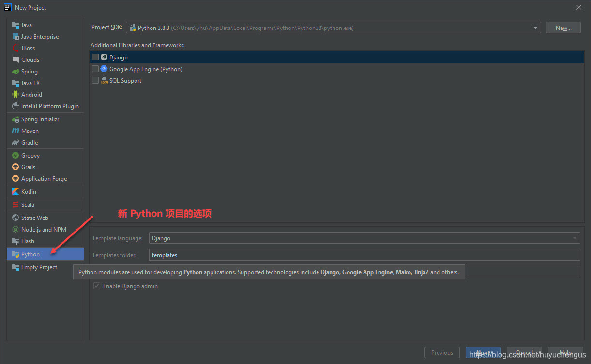Click the Previous button
The image size is (591, 364).
[442, 353]
